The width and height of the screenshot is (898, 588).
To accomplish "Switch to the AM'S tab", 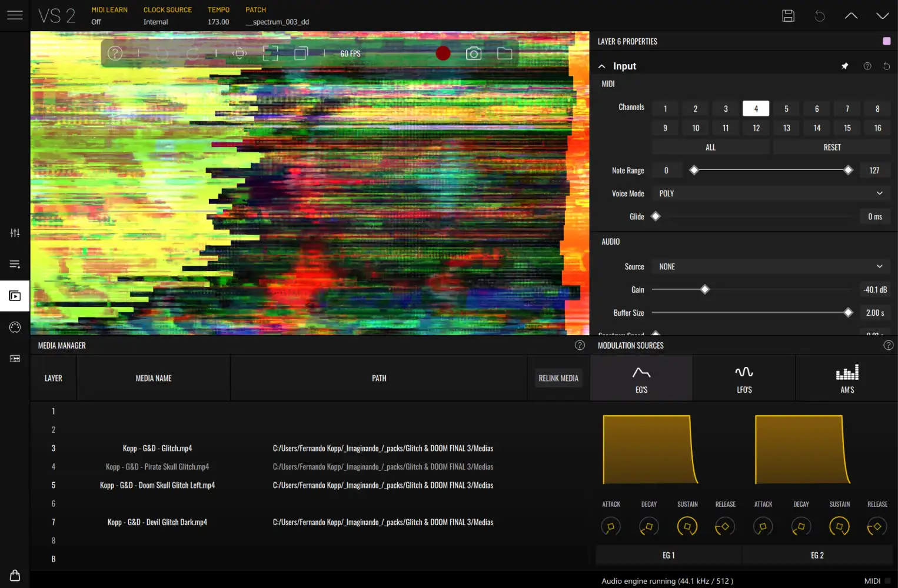I will pyautogui.click(x=847, y=377).
